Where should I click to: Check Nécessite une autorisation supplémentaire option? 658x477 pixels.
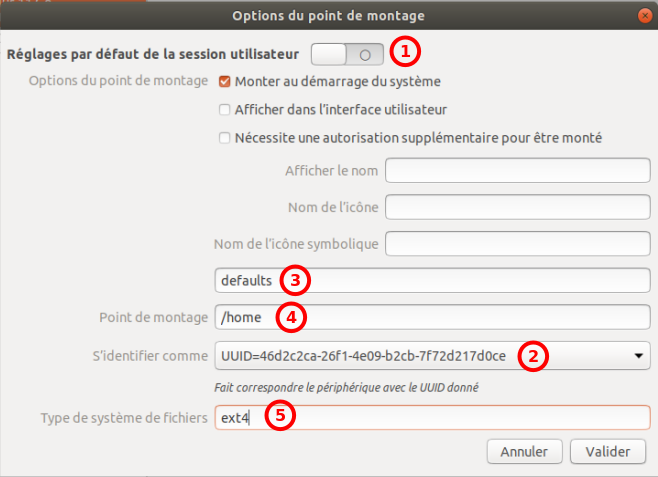click(x=225, y=137)
